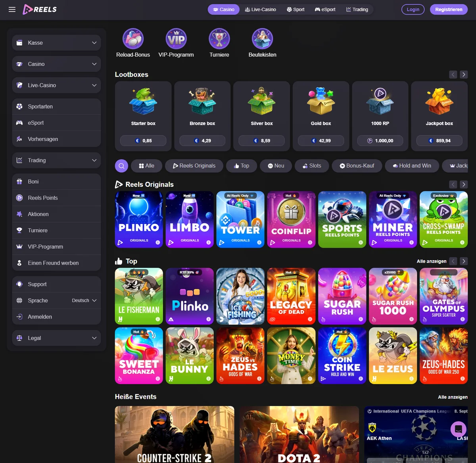This screenshot has height=463, width=476.
Task: Open the Counter-Strike 2 event banner
Action: click(175, 434)
